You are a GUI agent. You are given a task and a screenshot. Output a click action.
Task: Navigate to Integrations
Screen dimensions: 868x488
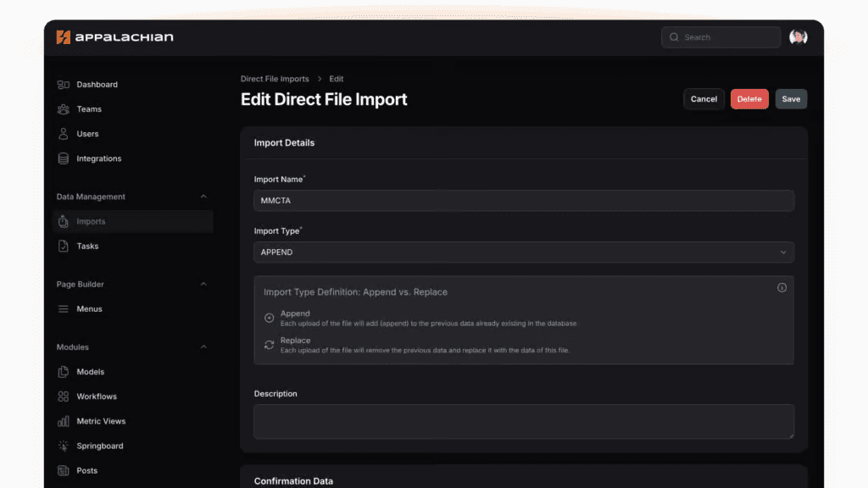[x=99, y=158]
